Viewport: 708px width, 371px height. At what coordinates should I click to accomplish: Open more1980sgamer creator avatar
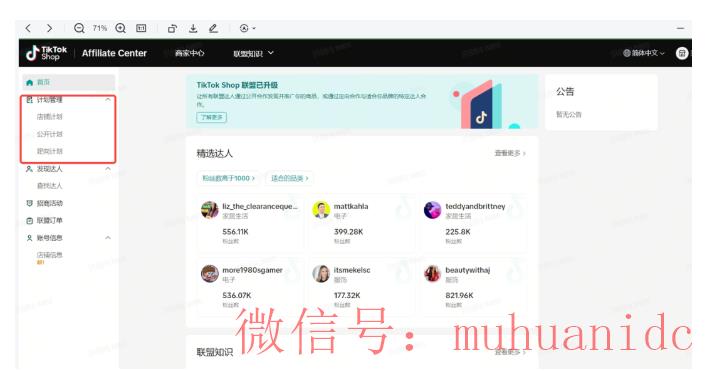tap(210, 274)
